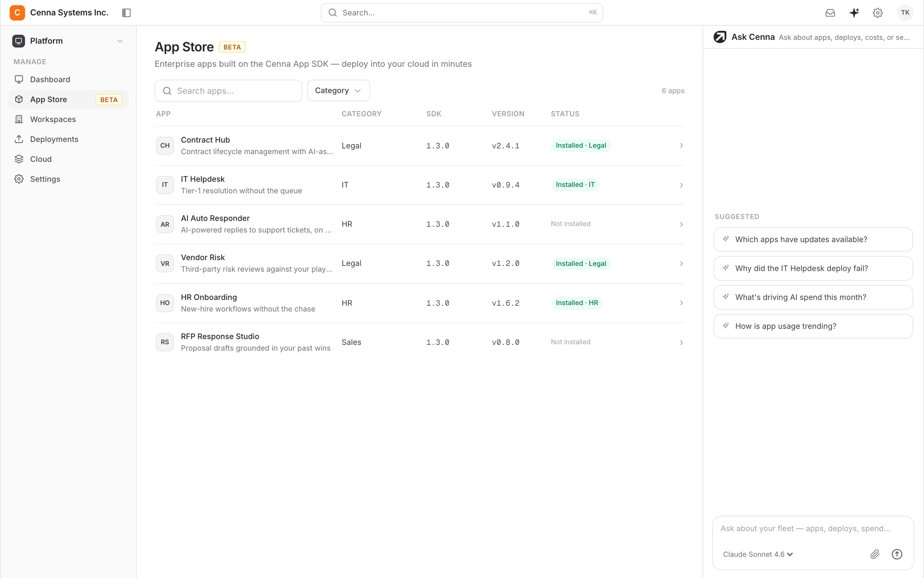Click the RFP Response Studio app name
The width and height of the screenshot is (924, 578).
click(220, 337)
